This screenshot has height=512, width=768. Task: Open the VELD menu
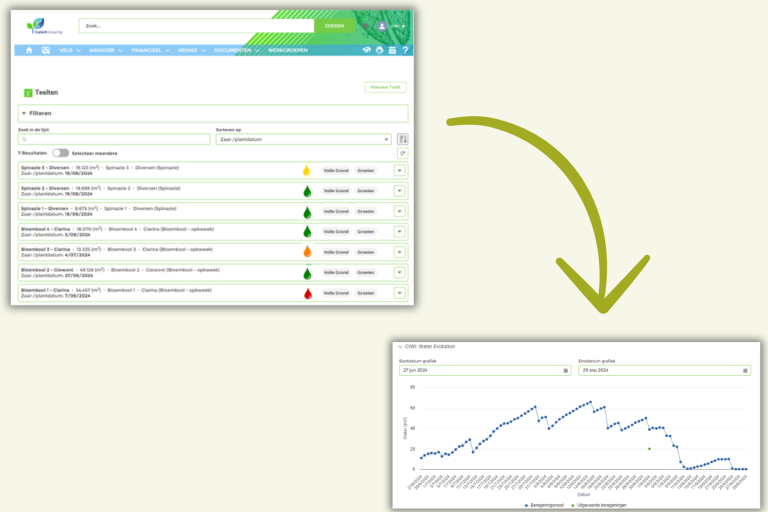click(x=70, y=50)
